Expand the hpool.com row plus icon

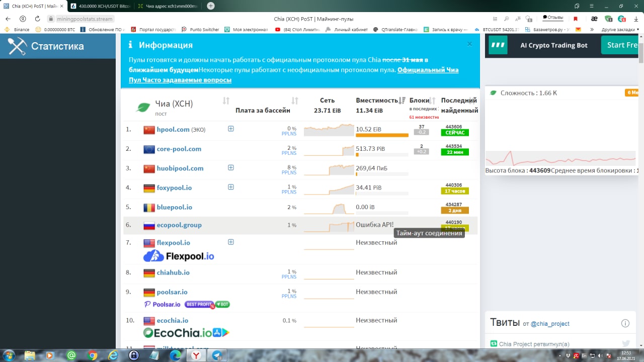coord(231,129)
